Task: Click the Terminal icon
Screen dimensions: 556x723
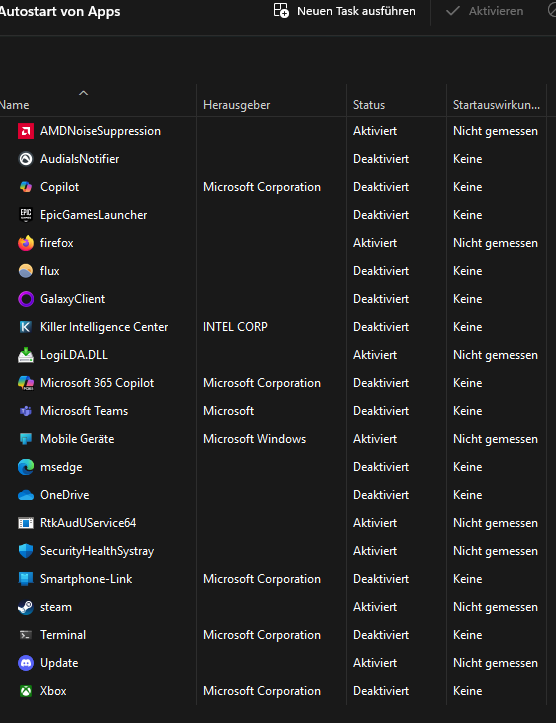Action: click(26, 635)
